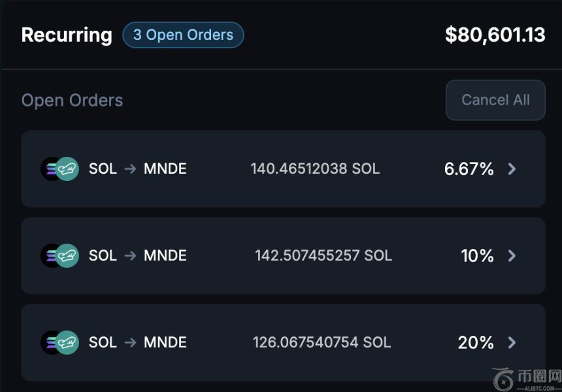Expand the 10% order with its chevron
Image resolution: width=562 pixels, height=392 pixels.
[512, 255]
